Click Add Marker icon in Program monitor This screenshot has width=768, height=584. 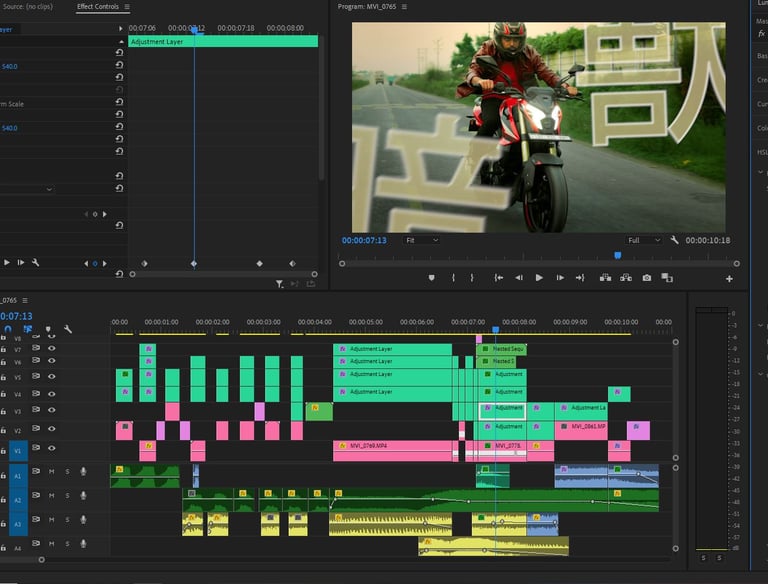432,278
